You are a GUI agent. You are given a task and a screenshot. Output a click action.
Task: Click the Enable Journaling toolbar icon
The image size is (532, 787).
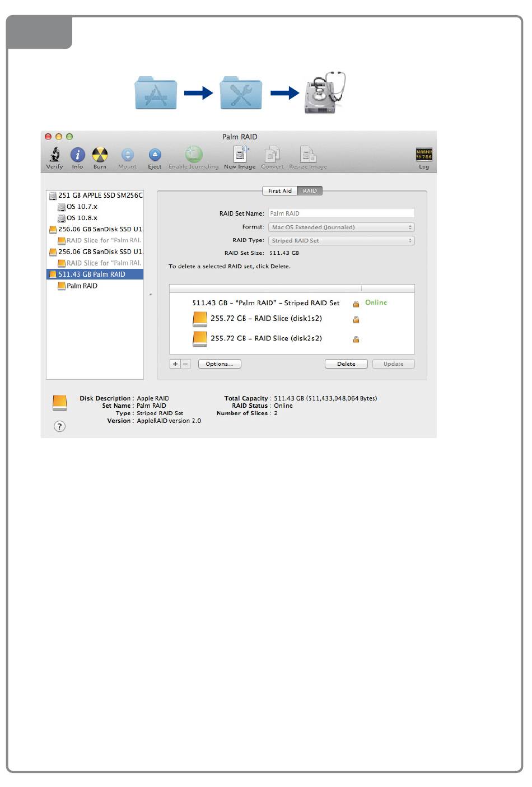[194, 154]
